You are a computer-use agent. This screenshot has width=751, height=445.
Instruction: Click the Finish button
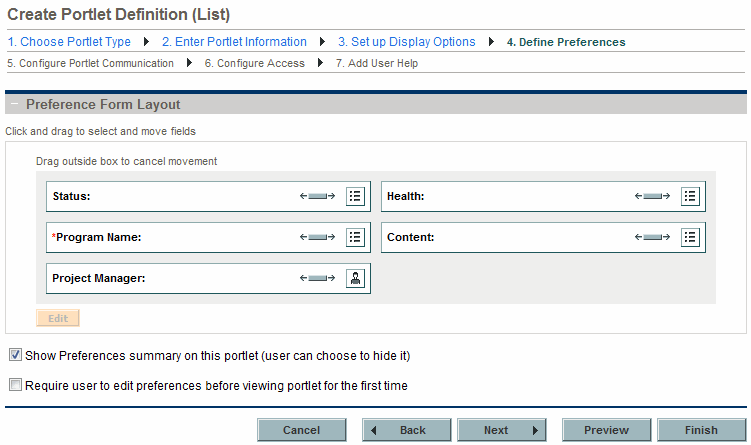[701, 430]
